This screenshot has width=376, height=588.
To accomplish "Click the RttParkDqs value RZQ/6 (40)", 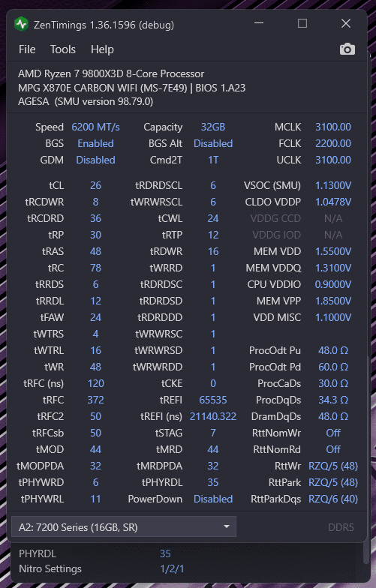I will (x=333, y=499).
